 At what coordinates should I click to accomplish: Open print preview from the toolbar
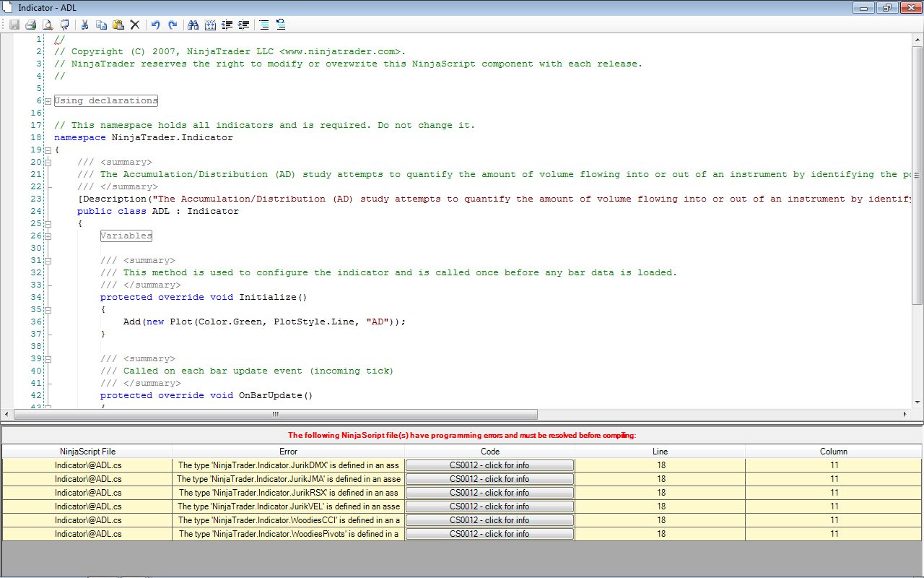pyautogui.click(x=47, y=25)
